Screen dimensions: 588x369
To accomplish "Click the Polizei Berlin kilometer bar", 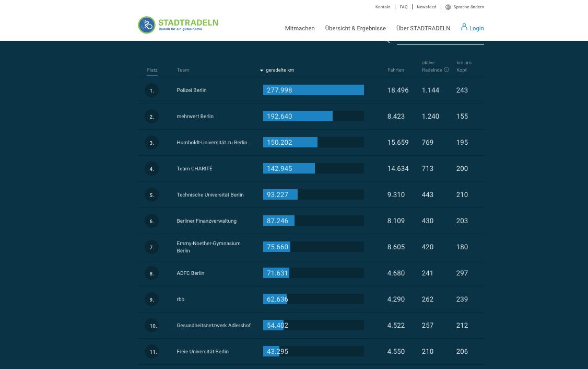I will pos(313,90).
